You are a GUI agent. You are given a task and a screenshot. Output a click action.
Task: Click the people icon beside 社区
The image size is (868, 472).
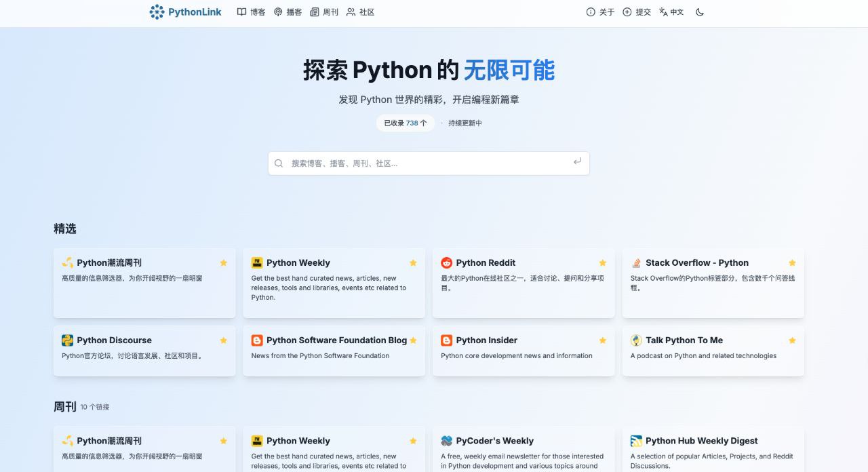[x=351, y=12]
